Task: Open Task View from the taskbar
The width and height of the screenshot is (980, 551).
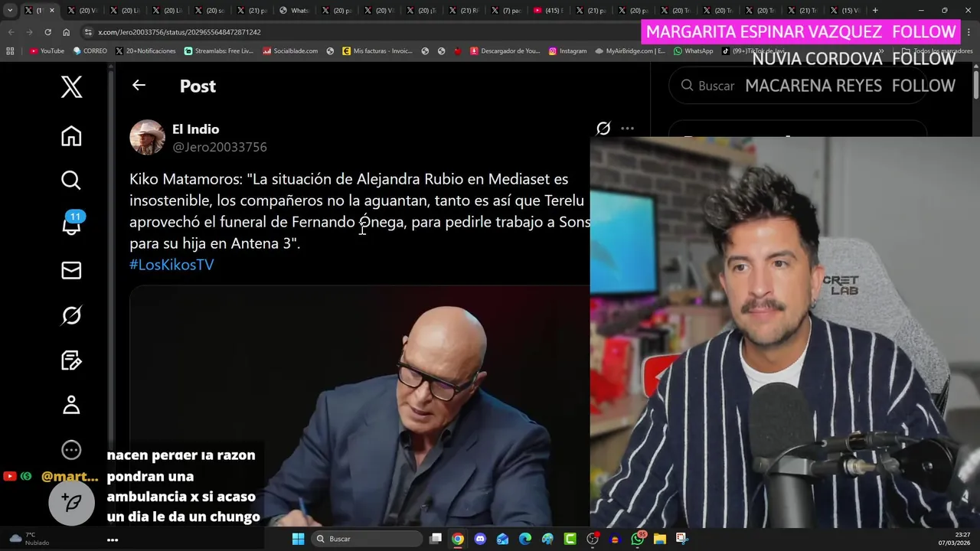Action: tap(436, 539)
